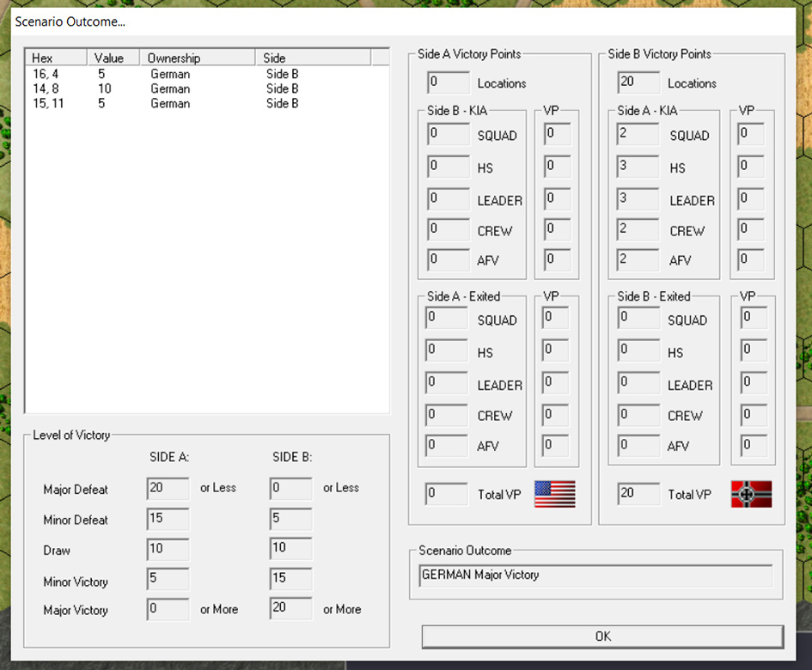
Task: Click Side B - Exited SQUAD count field
Action: click(638, 318)
